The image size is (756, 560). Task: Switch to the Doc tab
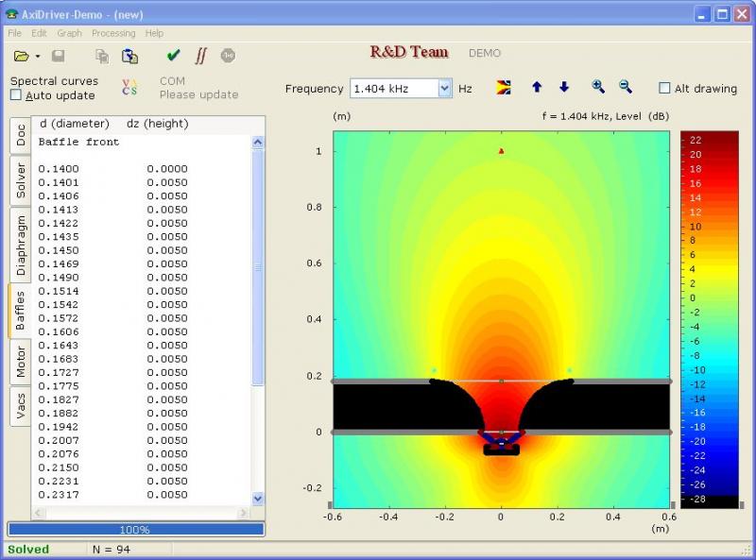point(20,135)
